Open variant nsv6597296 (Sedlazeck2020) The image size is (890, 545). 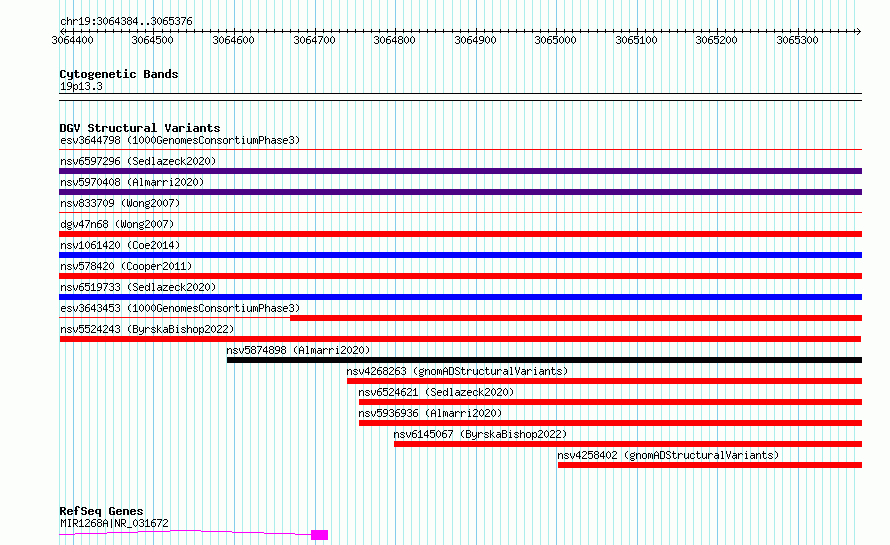pos(138,161)
